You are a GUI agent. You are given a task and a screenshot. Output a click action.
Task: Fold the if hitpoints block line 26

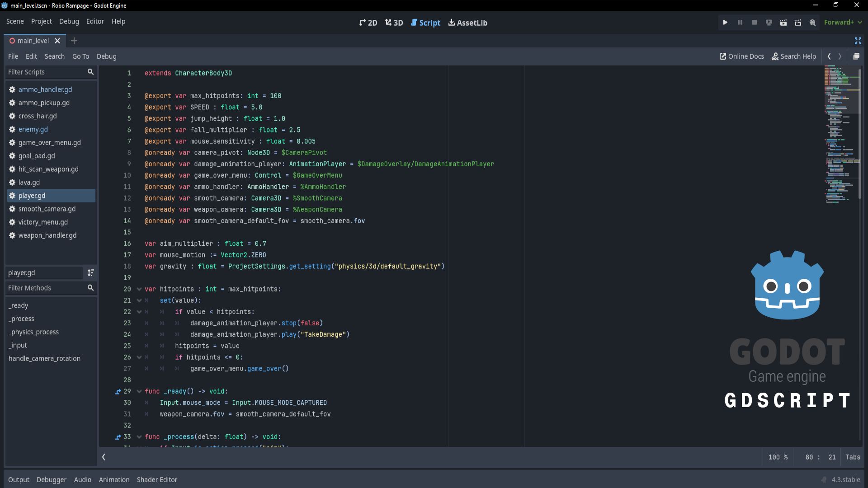tap(139, 357)
